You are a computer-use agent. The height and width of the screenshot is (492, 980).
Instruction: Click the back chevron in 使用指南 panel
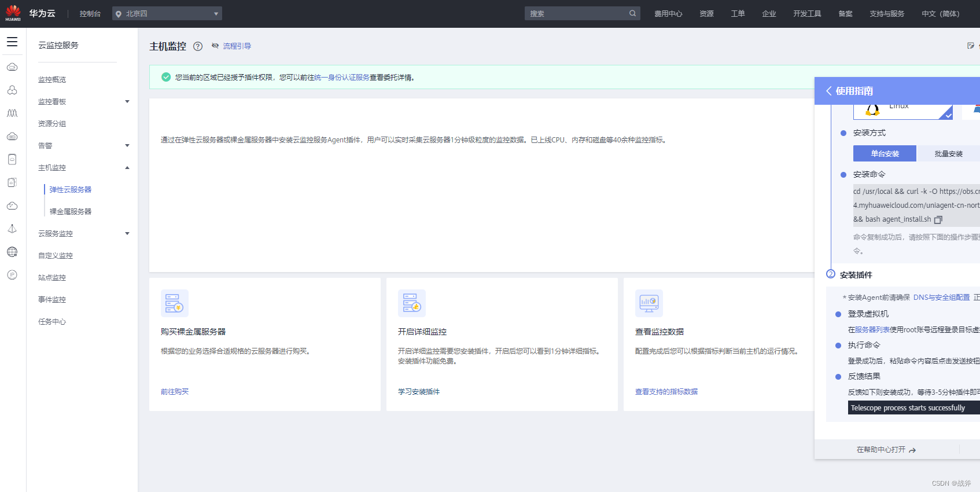tap(828, 91)
